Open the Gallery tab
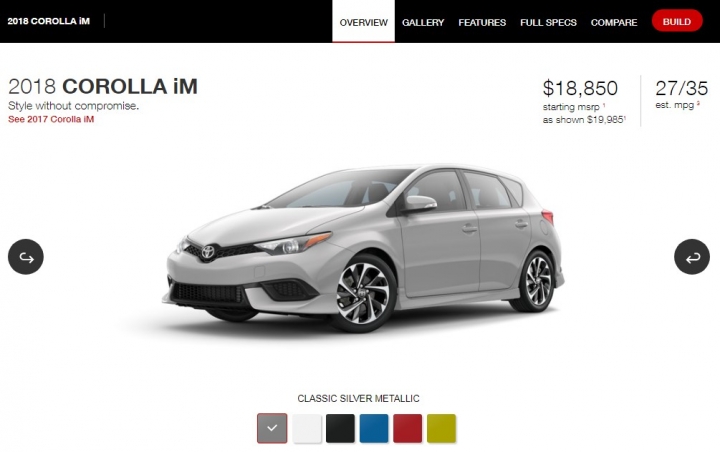The width and height of the screenshot is (720, 452). pyautogui.click(x=423, y=23)
